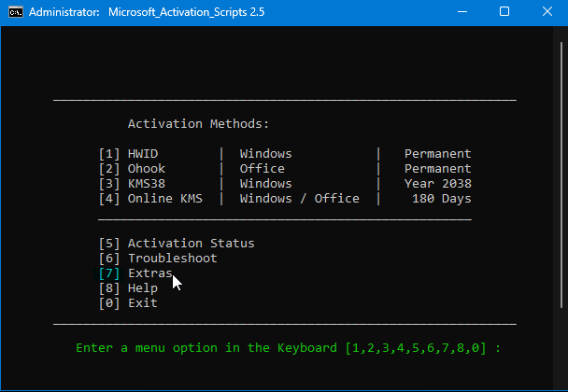Screen dimensions: 568x392
Task: Maximize the Activation Scripts window
Action: 504,11
